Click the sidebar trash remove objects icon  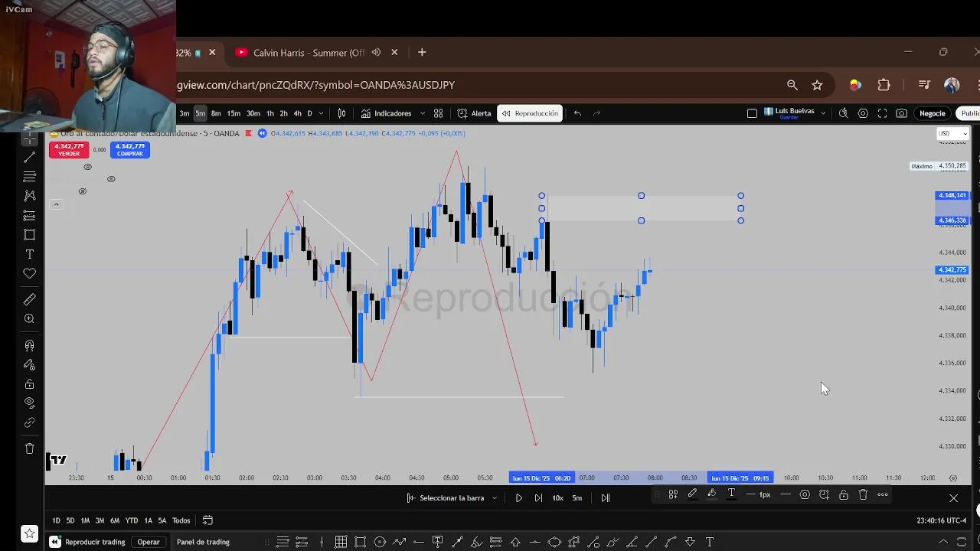pyautogui.click(x=29, y=448)
